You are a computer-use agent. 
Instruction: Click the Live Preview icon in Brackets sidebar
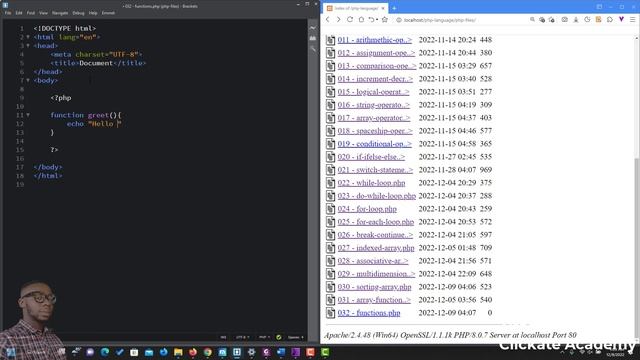(x=313, y=28)
